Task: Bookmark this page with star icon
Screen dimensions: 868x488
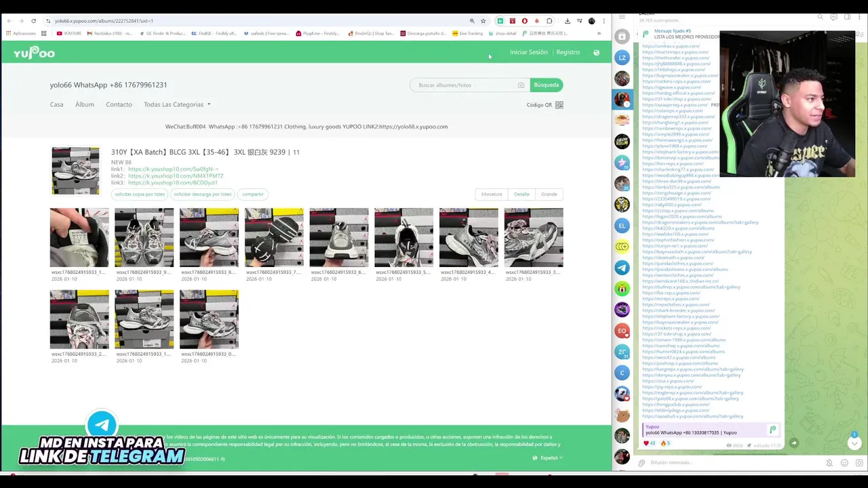Action: coord(483,21)
